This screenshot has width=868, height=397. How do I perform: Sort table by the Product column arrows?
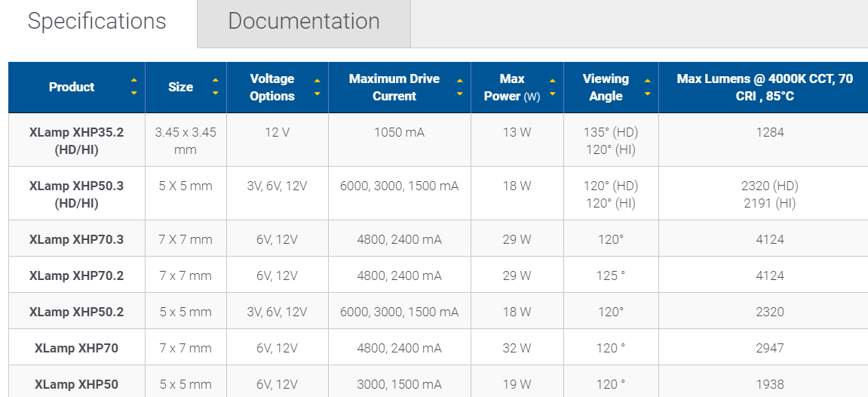(134, 87)
